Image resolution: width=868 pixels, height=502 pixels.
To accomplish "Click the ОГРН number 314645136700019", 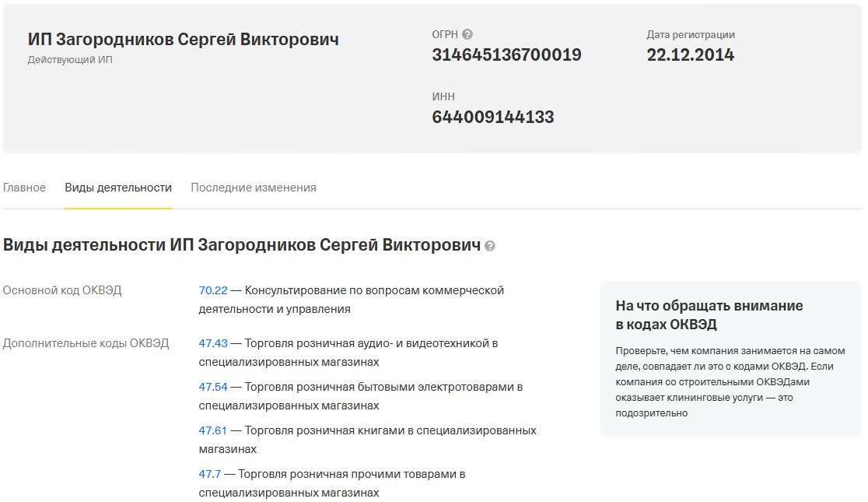I will point(506,55).
